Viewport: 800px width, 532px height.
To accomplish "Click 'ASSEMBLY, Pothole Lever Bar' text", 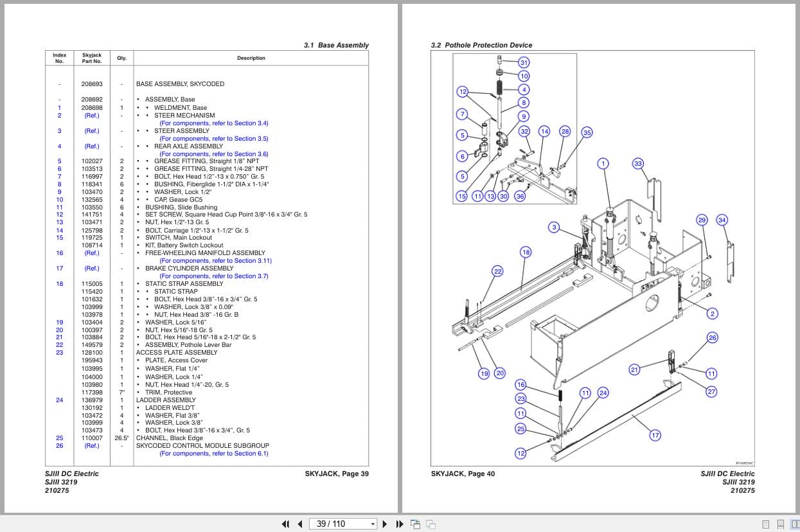I will tap(188, 345).
